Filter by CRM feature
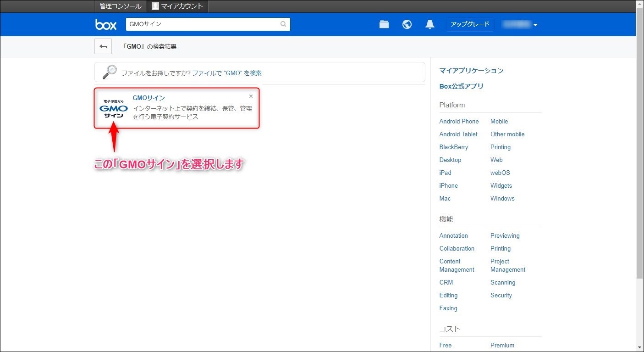 [x=446, y=282]
